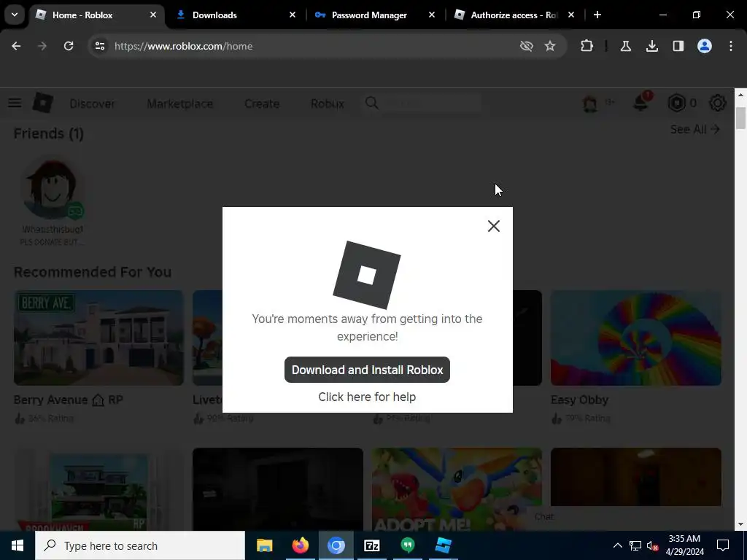747x560 pixels.
Task: Open the browser extensions puzzle icon
Action: [587, 46]
